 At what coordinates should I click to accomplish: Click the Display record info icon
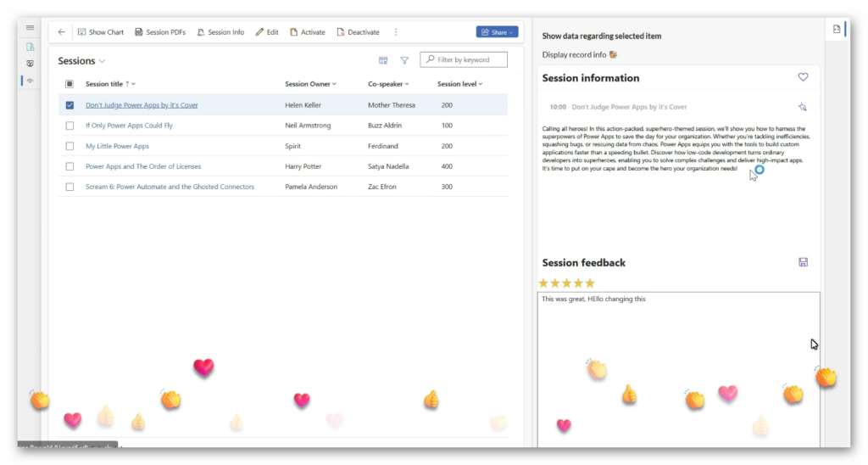613,54
